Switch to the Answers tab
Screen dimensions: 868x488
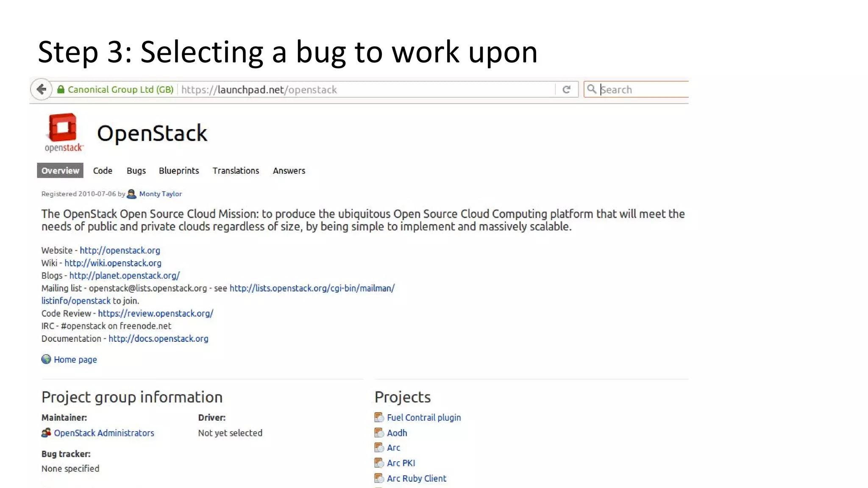click(x=289, y=171)
